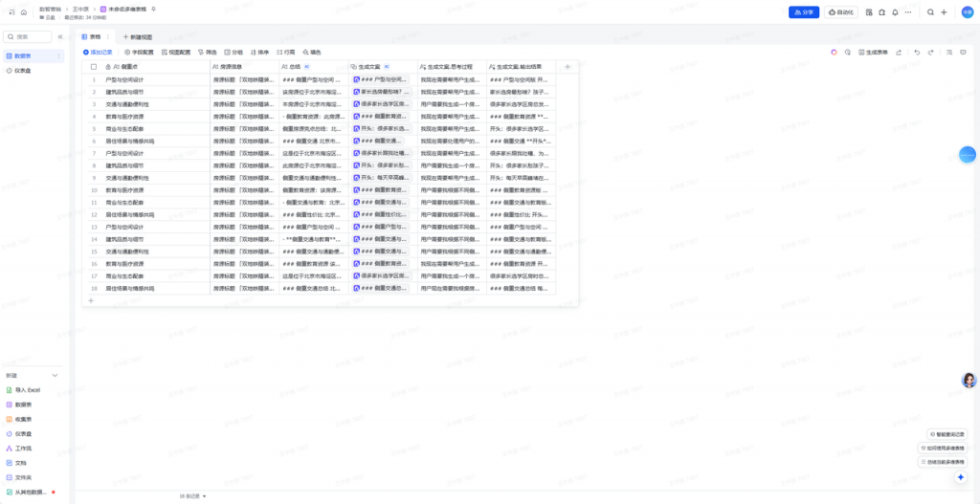Create a 收集表 from the 新建 list

click(19, 419)
